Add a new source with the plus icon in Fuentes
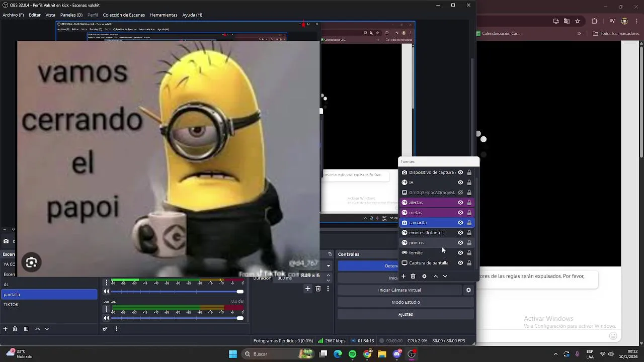 coord(404,276)
